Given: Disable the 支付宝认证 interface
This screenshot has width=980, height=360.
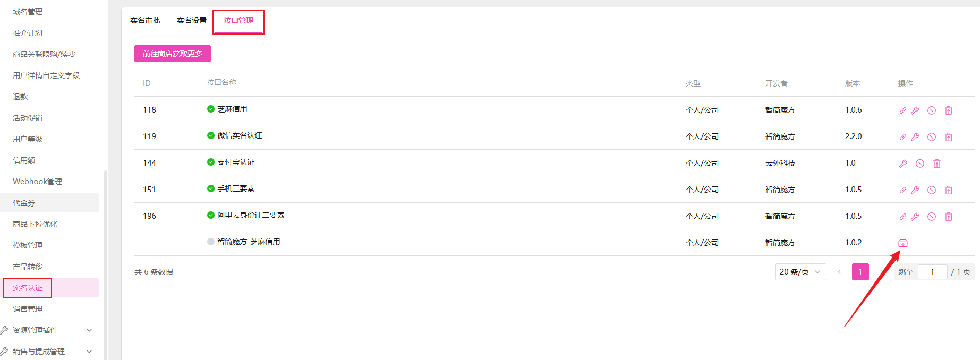Looking at the screenshot, I should pyautogui.click(x=920, y=164).
